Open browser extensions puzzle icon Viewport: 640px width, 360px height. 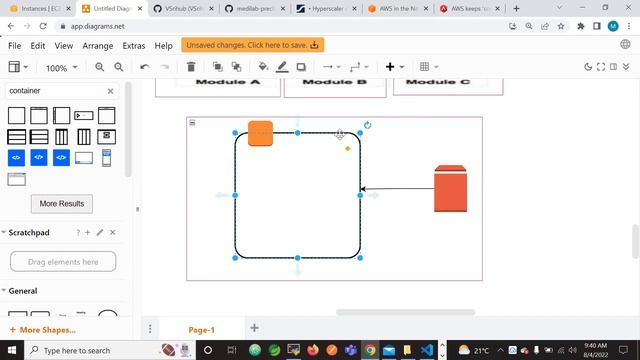(x=580, y=26)
